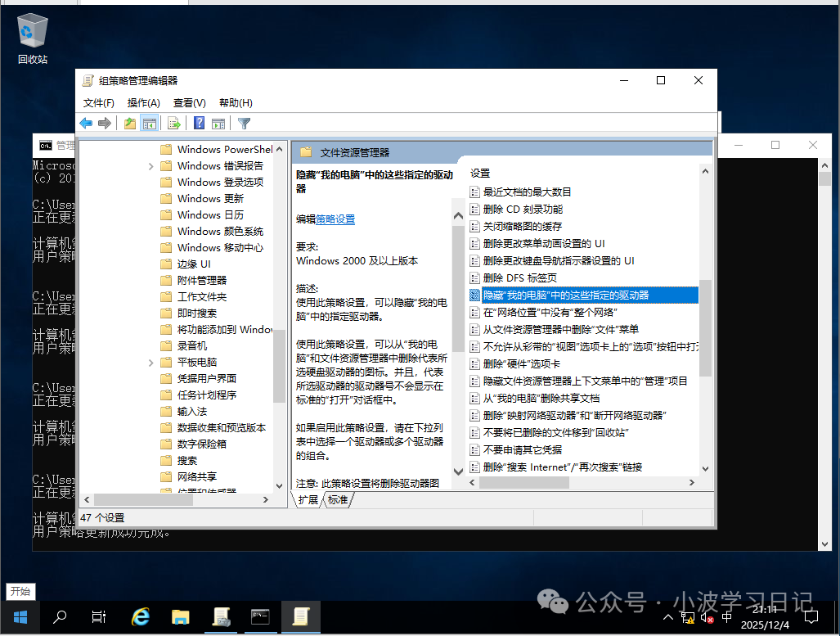Select setting 删除 DFS 标签页
This screenshot has height=636, width=840.
click(519, 277)
